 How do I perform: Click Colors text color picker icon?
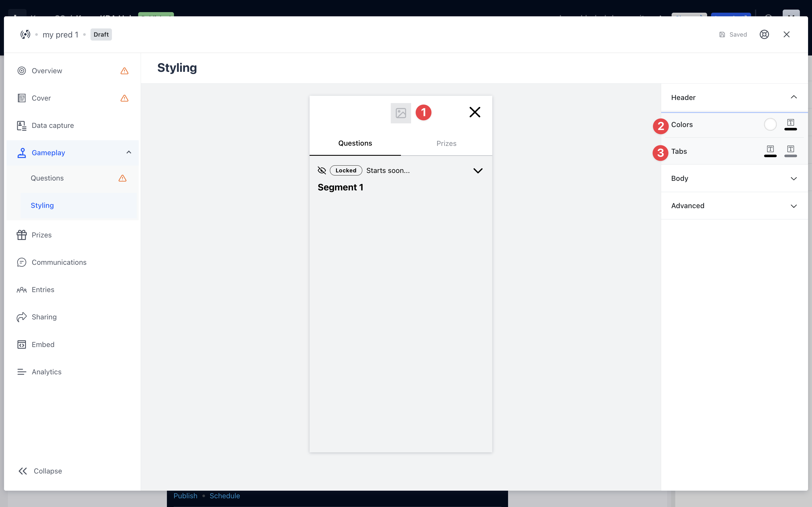coord(790,124)
